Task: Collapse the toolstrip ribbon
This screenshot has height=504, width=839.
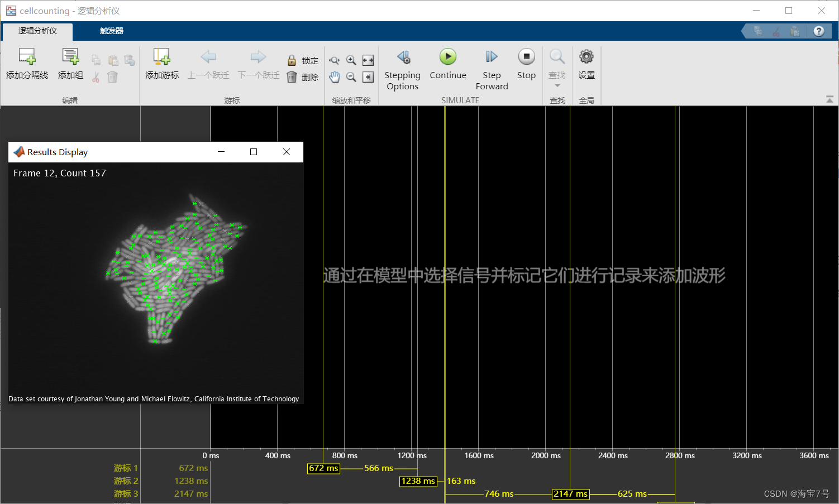Action: [x=830, y=99]
